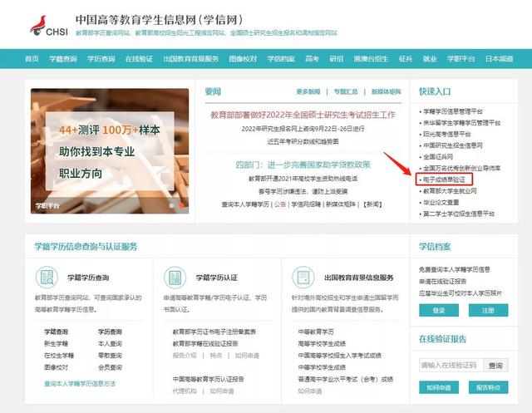Open 教育部大学生就业网 quick link

click(450, 191)
